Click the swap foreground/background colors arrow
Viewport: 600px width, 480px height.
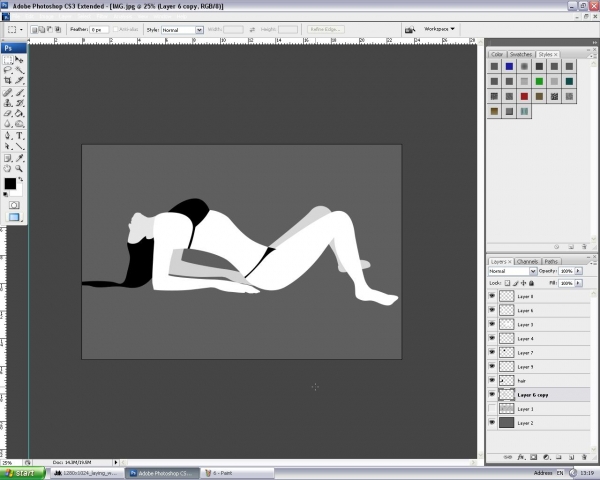pos(21,179)
